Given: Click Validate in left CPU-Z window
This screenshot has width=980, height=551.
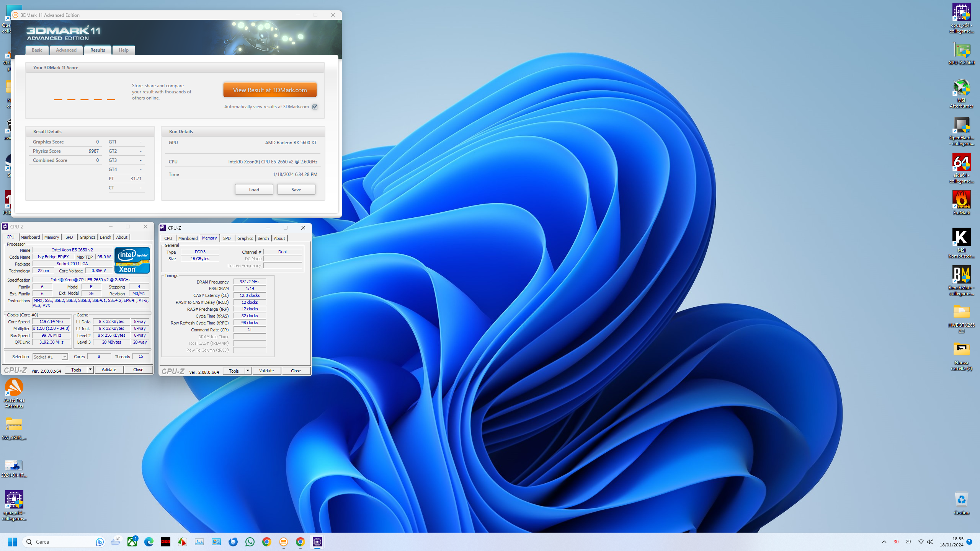Looking at the screenshot, I should pos(109,370).
